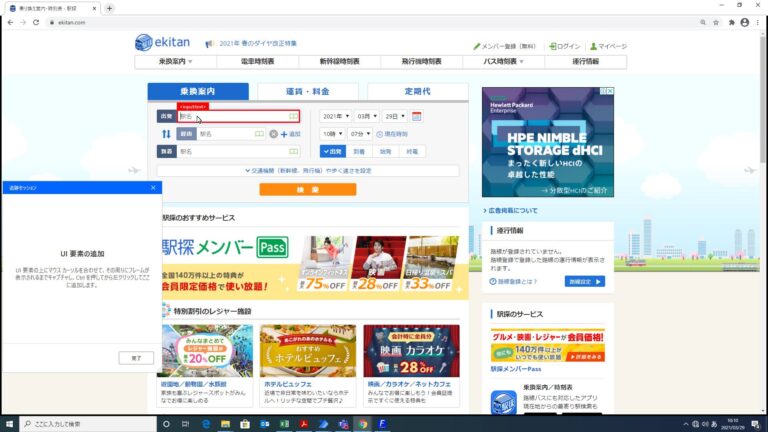The image size is (768, 432).
Task: Launch Microsoft Edge from the taskbar
Action: 206,424
